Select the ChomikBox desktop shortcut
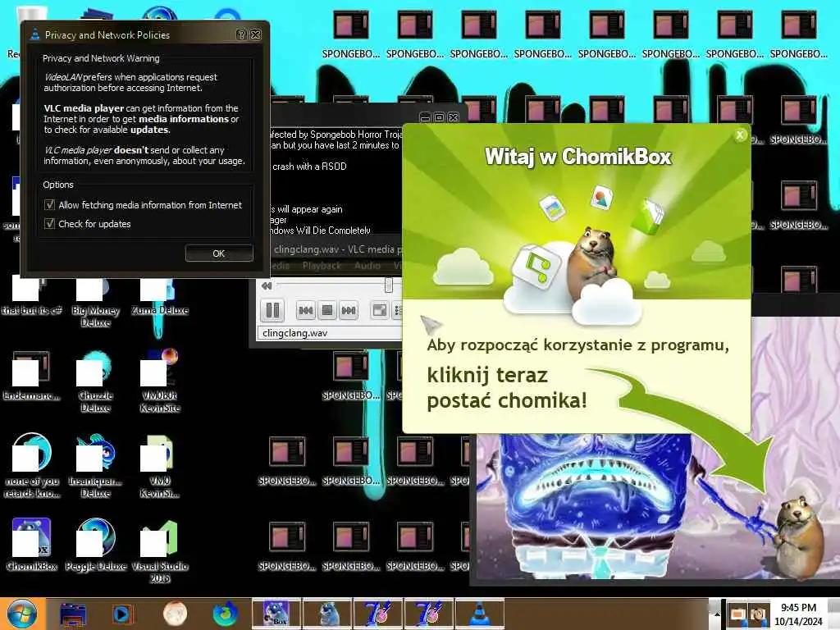The height and width of the screenshot is (630, 840). (x=31, y=545)
